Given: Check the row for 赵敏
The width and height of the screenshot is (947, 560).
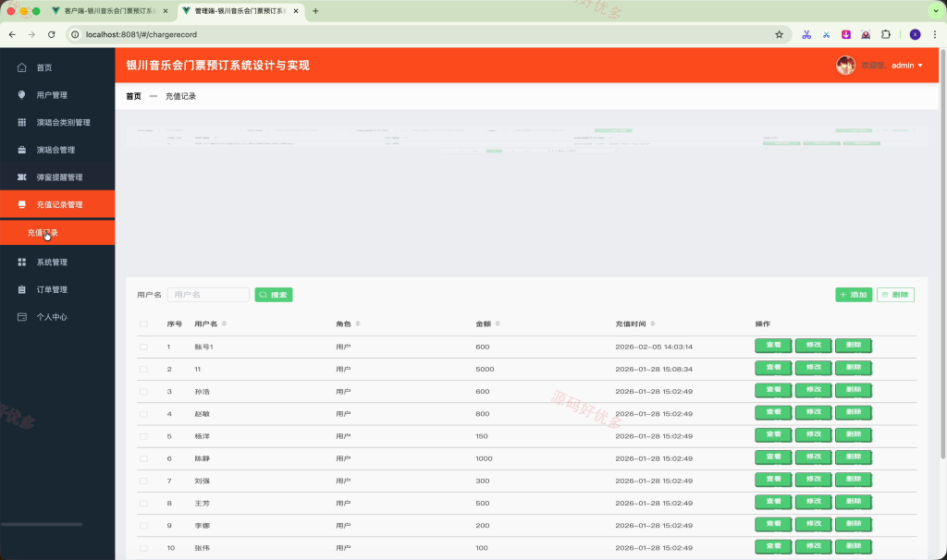Looking at the screenshot, I should [x=143, y=414].
